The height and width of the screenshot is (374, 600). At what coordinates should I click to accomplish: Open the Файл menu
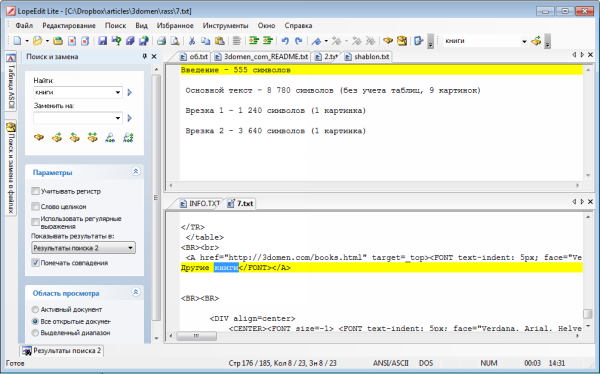(24, 26)
